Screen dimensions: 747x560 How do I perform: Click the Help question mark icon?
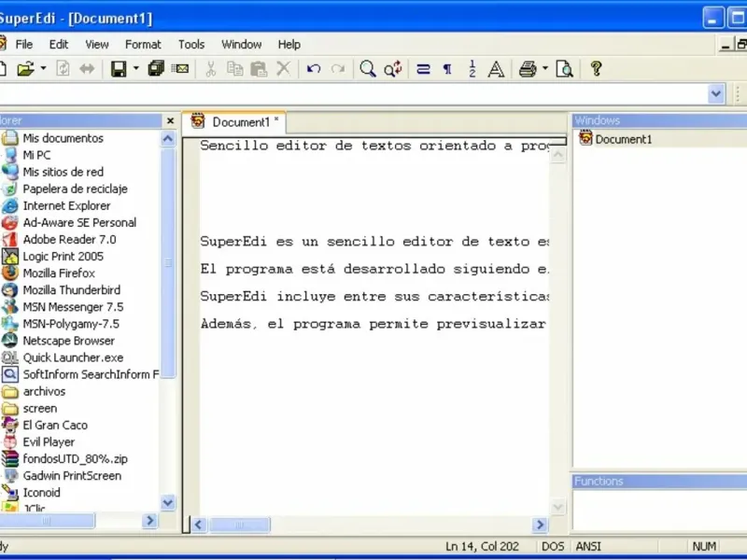596,69
